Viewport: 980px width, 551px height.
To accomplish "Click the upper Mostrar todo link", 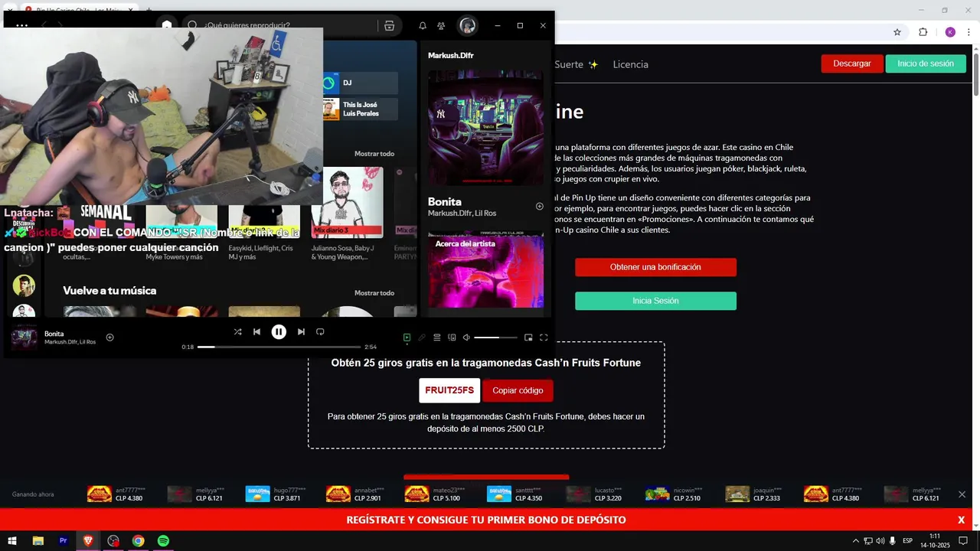I will pyautogui.click(x=374, y=154).
